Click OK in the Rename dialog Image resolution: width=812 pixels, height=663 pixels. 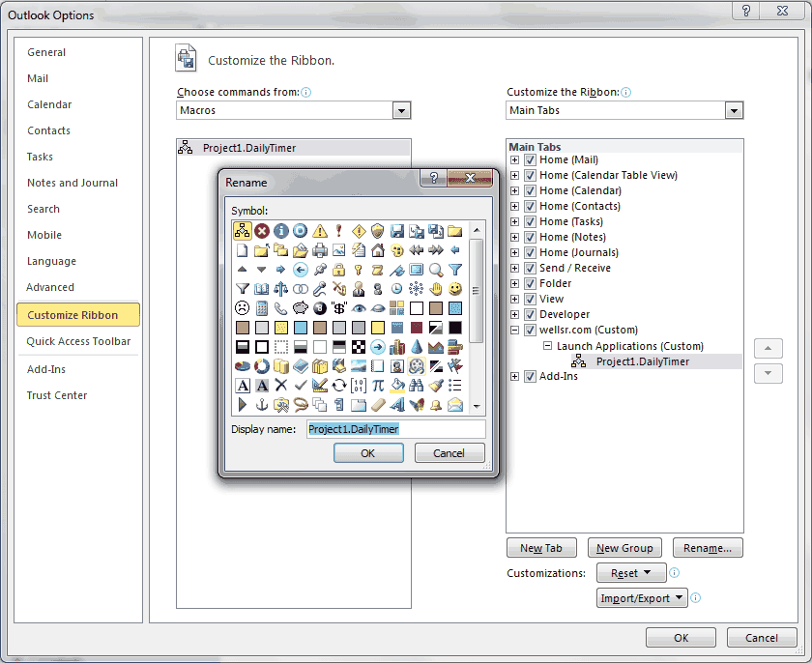click(367, 452)
